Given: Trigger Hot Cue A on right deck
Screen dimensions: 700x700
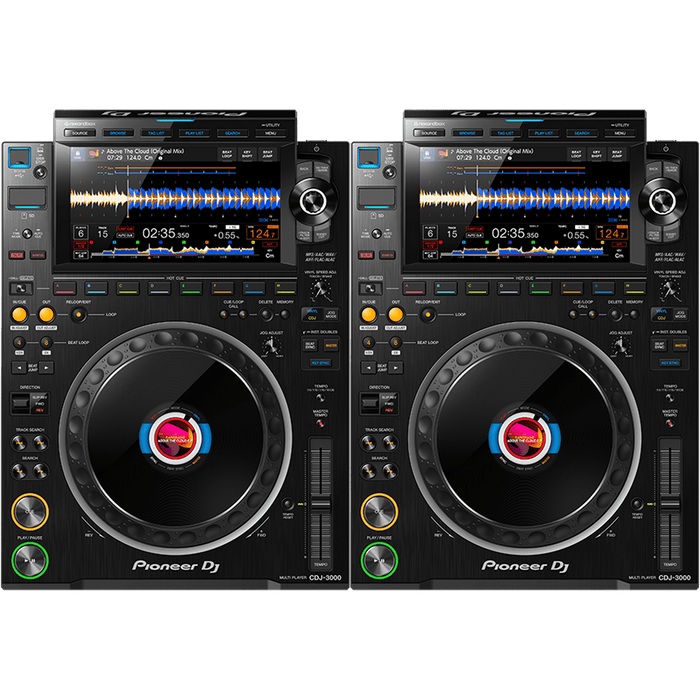Looking at the screenshot, I should pyautogui.click(x=414, y=288).
